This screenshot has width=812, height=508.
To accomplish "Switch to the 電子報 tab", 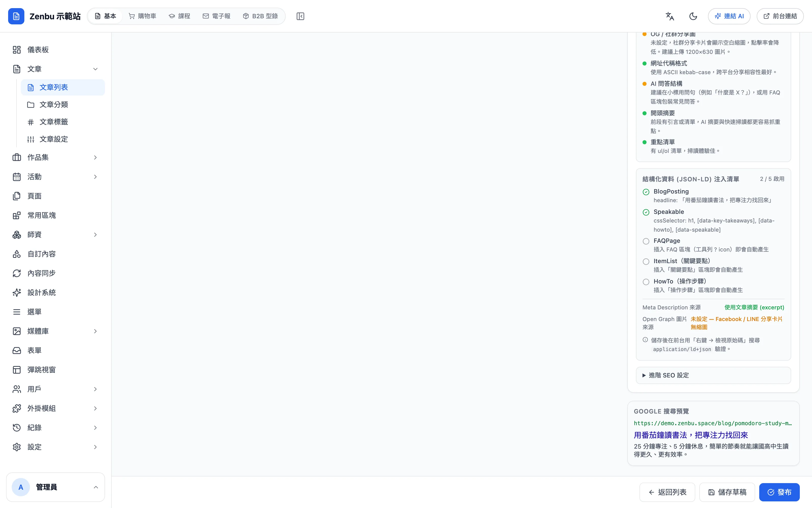I will [216, 16].
